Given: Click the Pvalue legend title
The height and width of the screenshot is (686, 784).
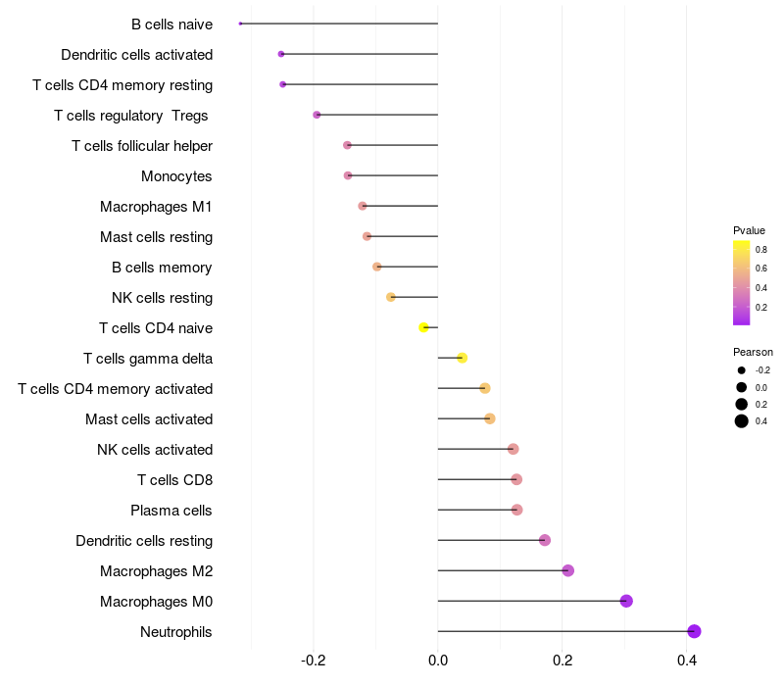Looking at the screenshot, I should (x=749, y=230).
